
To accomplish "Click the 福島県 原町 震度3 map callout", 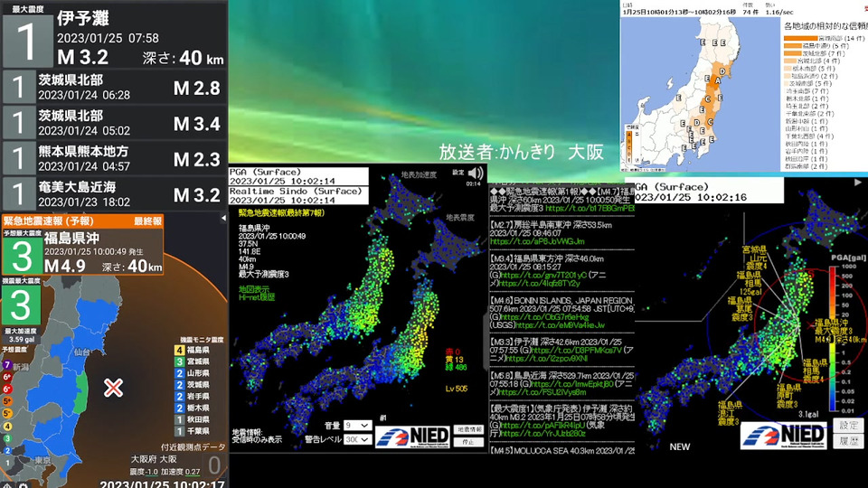I will point(788,396).
